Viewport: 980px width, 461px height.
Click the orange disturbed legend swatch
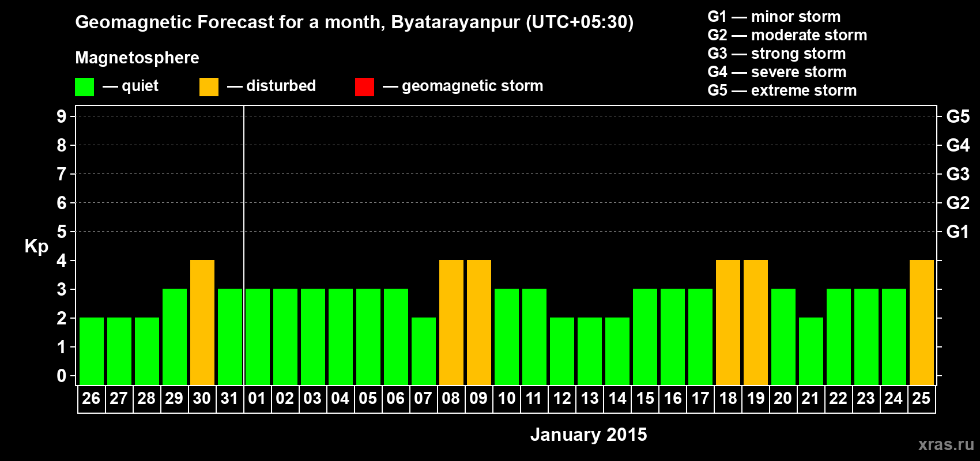click(x=209, y=87)
